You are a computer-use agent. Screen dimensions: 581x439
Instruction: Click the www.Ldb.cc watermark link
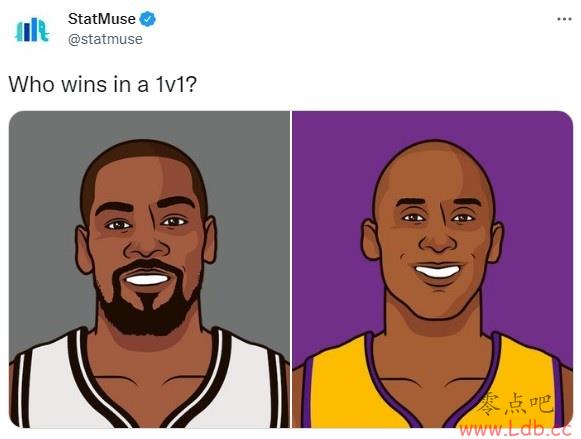point(516,429)
